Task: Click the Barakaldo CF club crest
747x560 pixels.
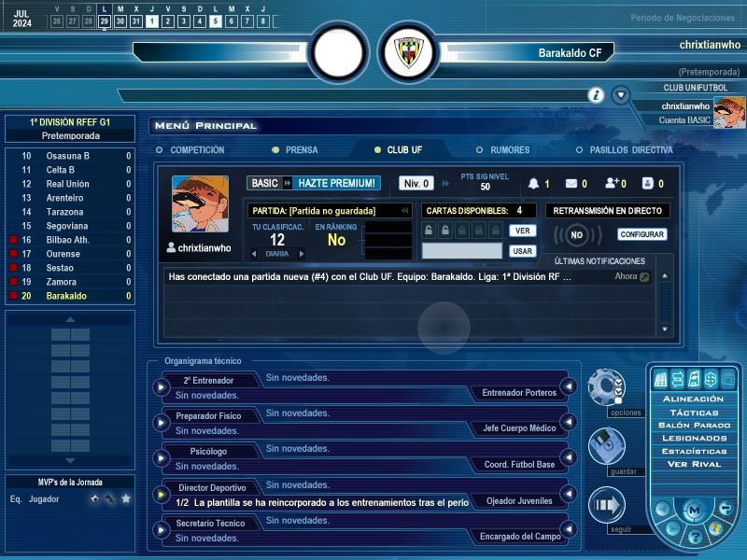Action: click(409, 52)
